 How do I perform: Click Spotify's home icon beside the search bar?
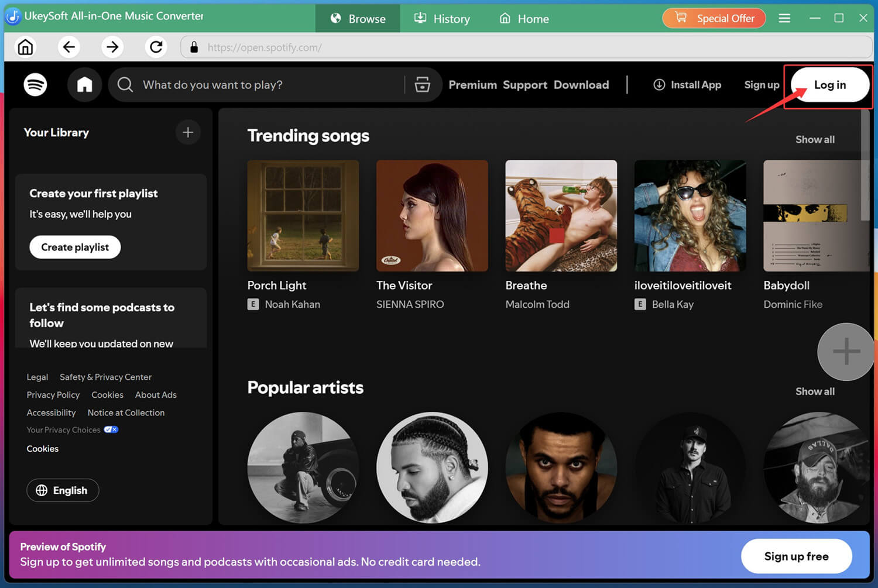[x=84, y=84]
